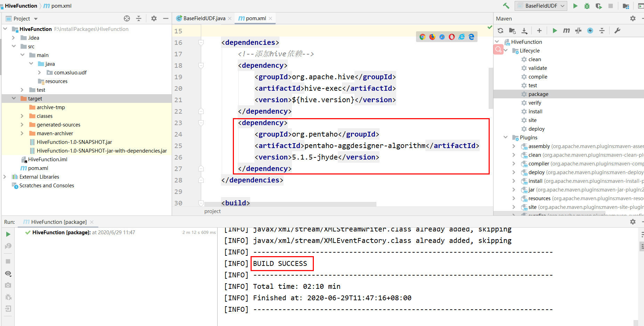Execute Maven goal using the 'm' icon

566,31
